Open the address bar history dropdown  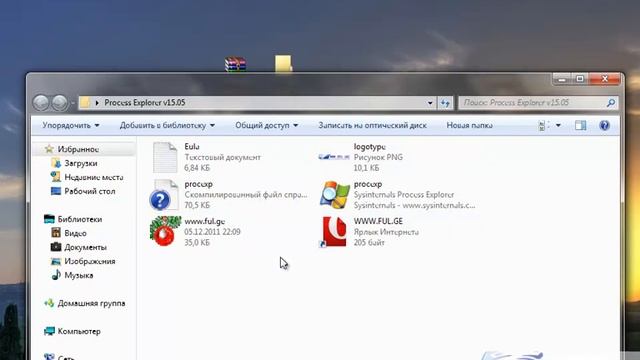(430, 103)
